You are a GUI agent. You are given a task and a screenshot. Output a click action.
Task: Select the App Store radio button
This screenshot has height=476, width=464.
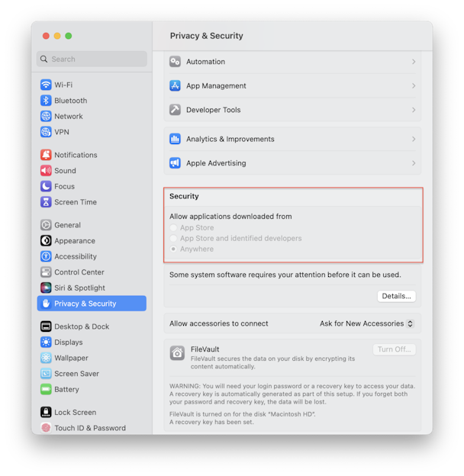(x=173, y=227)
